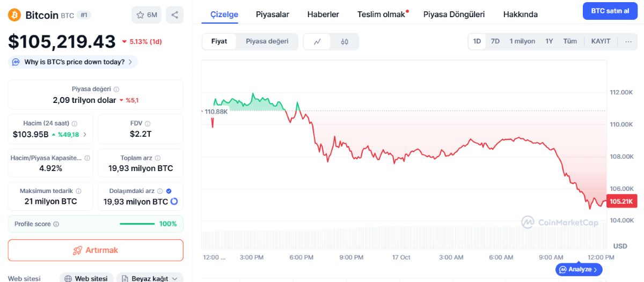Screen dimensions: 644x282
Task: Open the Hakkında tab
Action: click(x=521, y=14)
